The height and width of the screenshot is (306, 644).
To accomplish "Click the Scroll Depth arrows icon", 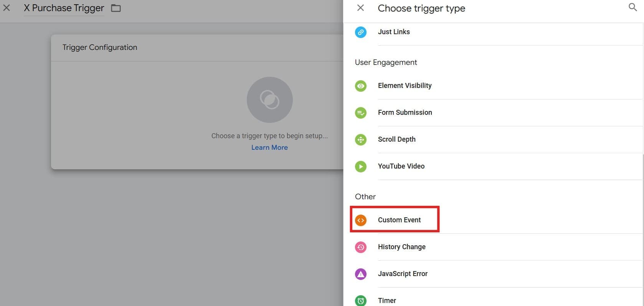I will tap(361, 139).
